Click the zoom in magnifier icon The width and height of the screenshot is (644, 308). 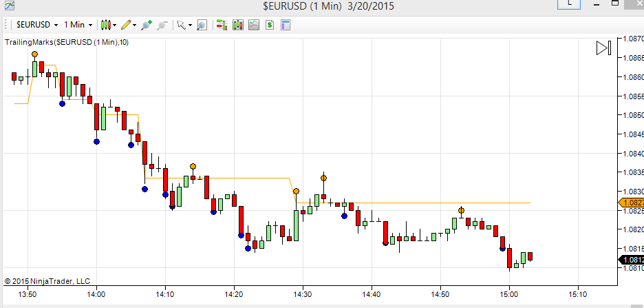pos(147,25)
